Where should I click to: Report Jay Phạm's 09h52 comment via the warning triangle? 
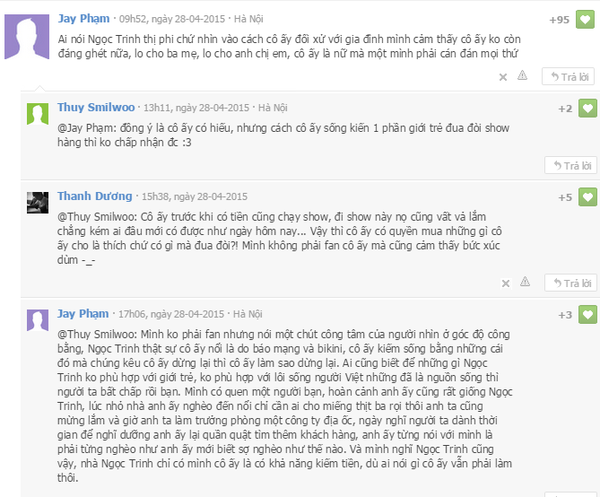(x=522, y=75)
